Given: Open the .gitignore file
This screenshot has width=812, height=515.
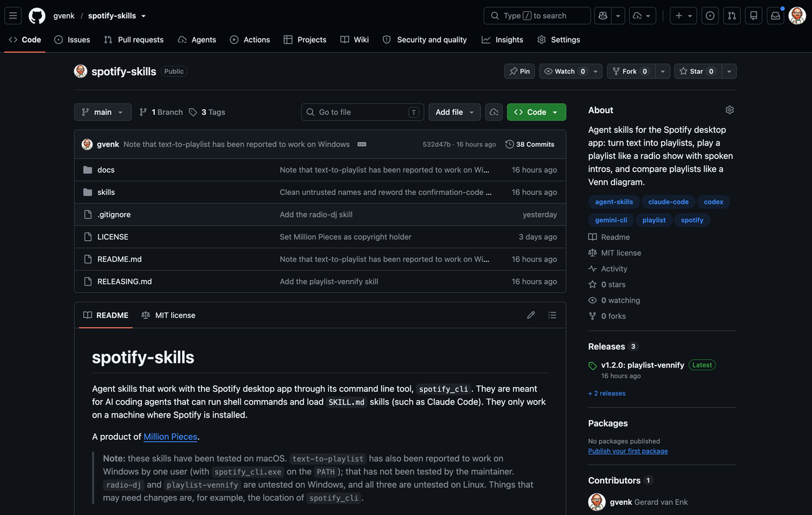Looking at the screenshot, I should pos(114,215).
